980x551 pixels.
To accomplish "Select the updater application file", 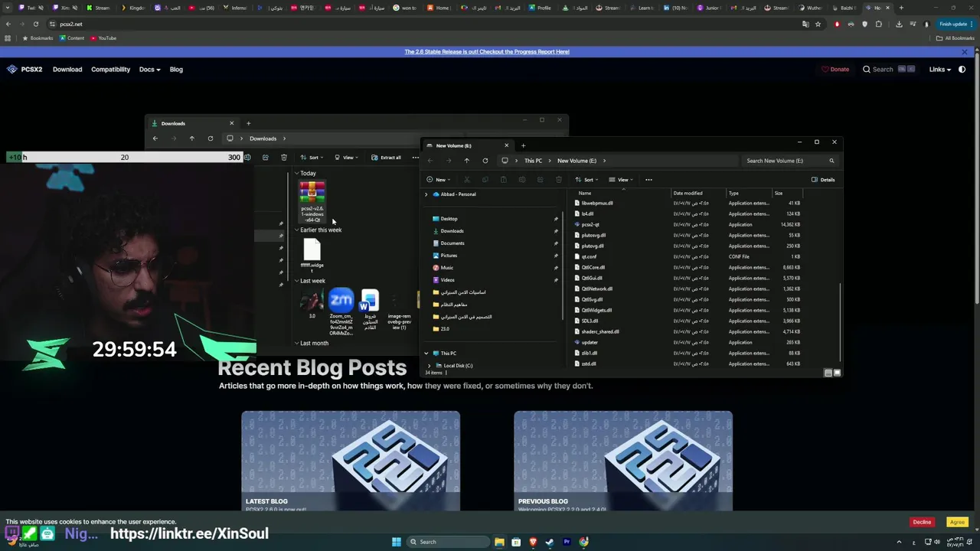I will (590, 342).
